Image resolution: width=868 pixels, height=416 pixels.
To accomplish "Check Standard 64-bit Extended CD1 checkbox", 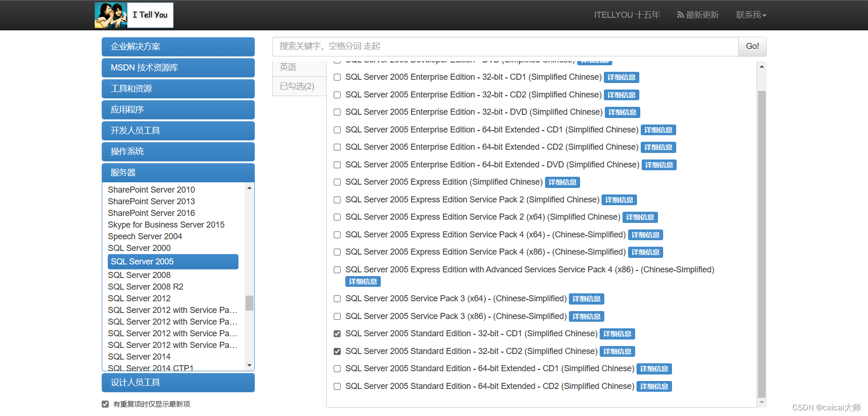I will (x=337, y=369).
